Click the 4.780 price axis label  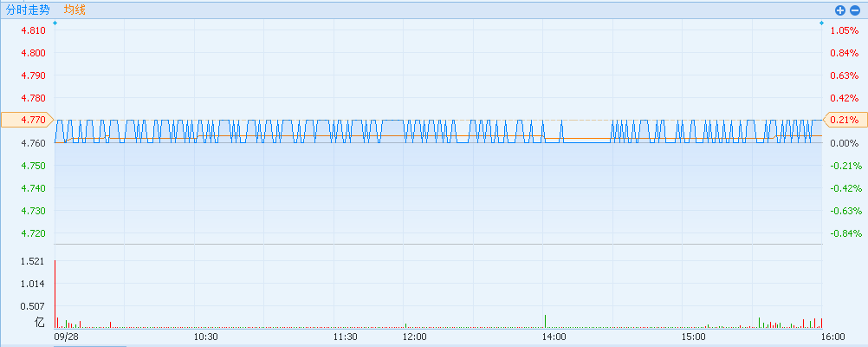click(x=33, y=98)
